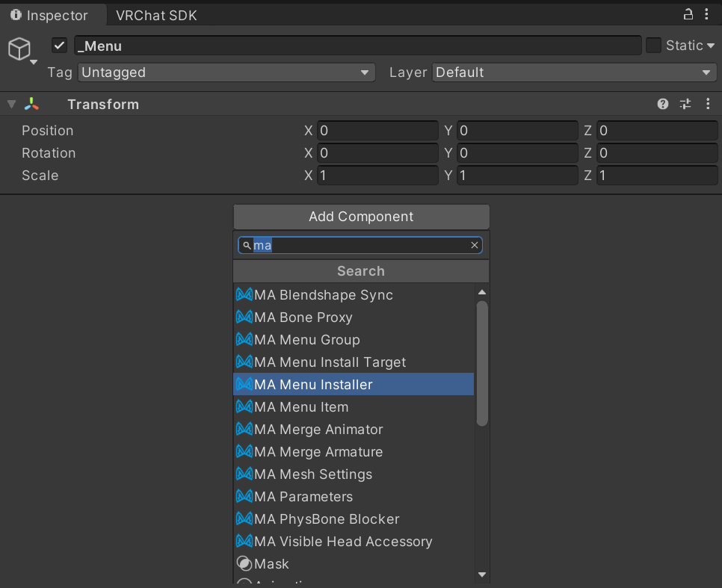Click the MA Visible Head Accessory icon
This screenshot has height=588, width=722.
coord(244,541)
